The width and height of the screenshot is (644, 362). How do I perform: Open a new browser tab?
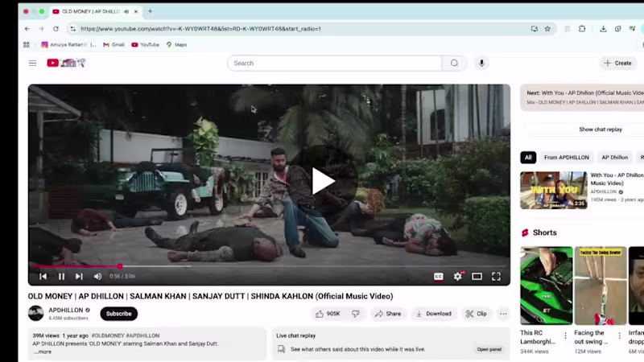(151, 11)
